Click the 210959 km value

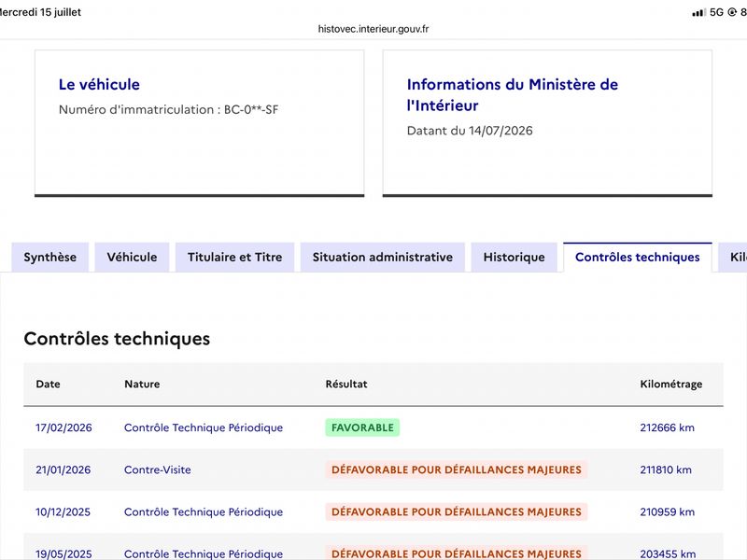667,511
